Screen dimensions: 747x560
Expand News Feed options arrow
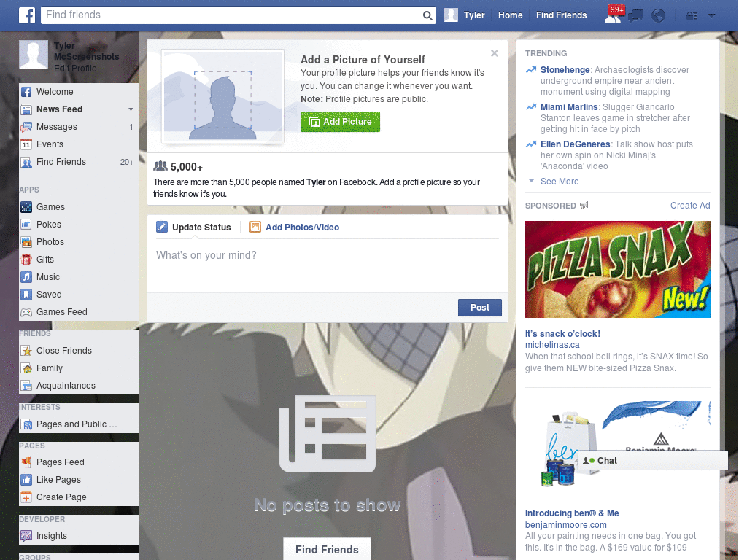pyautogui.click(x=131, y=109)
